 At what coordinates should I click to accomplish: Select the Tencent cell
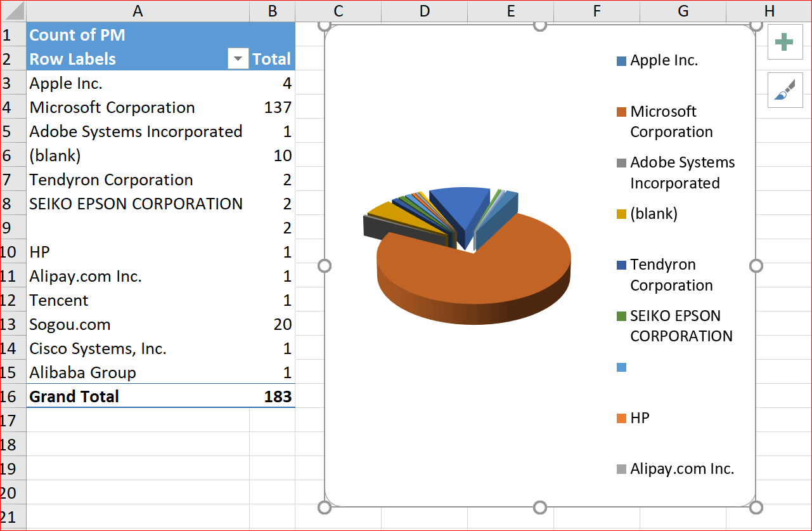[138, 300]
